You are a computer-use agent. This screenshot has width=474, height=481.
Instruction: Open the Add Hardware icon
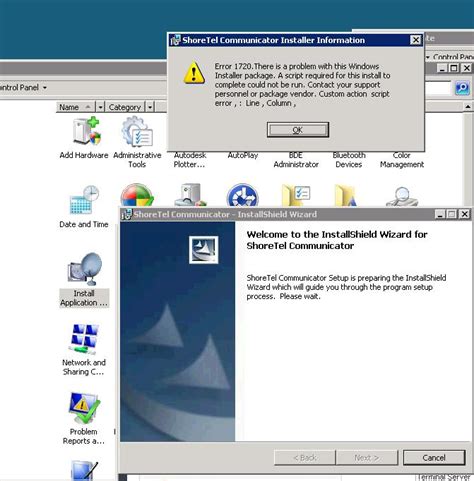[x=84, y=138]
